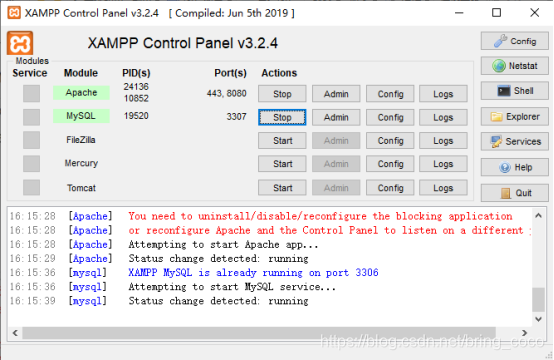Image resolution: width=554 pixels, height=360 pixels.
Task: Click red log line 'You need to uninstall/disable'
Action: [320, 216]
